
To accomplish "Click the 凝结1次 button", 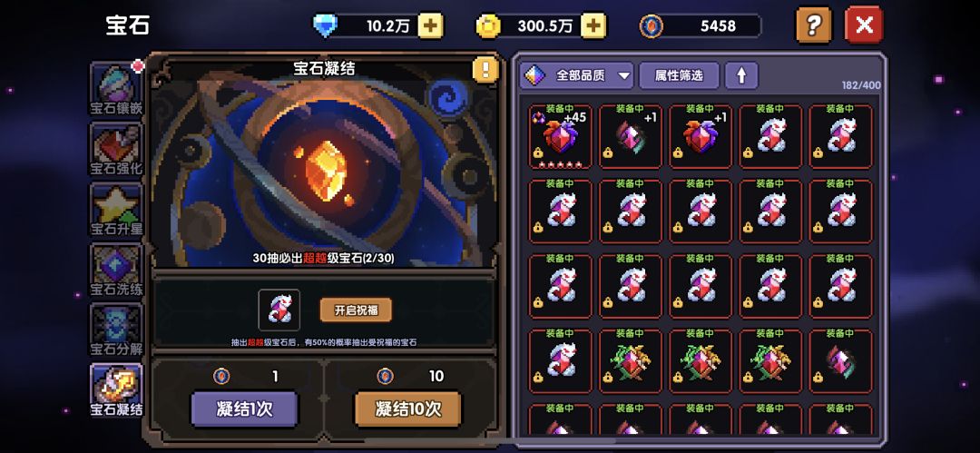I will tap(244, 409).
